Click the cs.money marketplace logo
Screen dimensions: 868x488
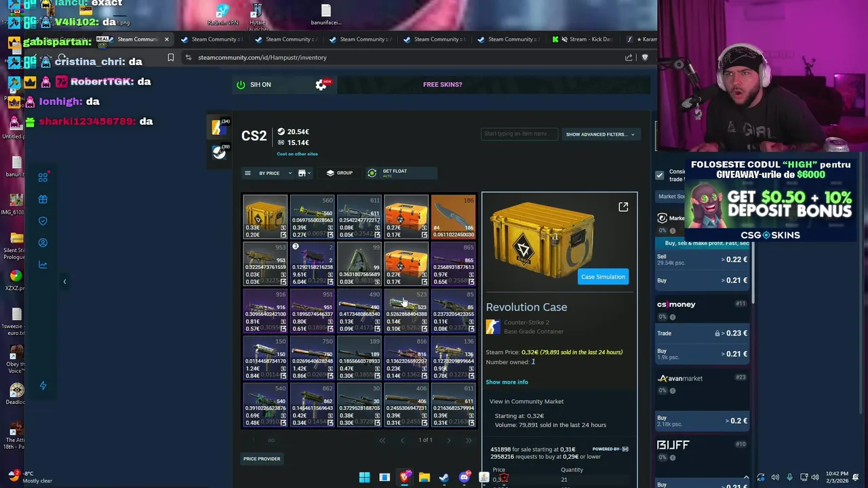(x=676, y=304)
